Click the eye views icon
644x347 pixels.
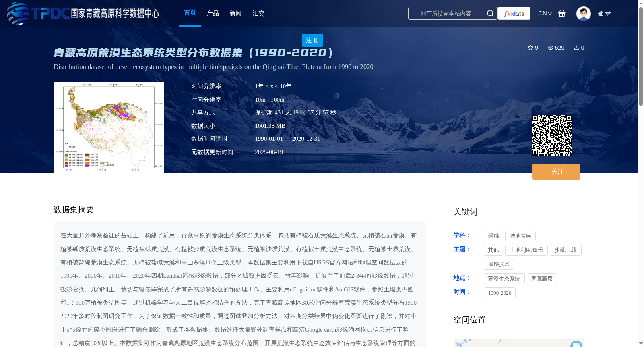(551, 48)
